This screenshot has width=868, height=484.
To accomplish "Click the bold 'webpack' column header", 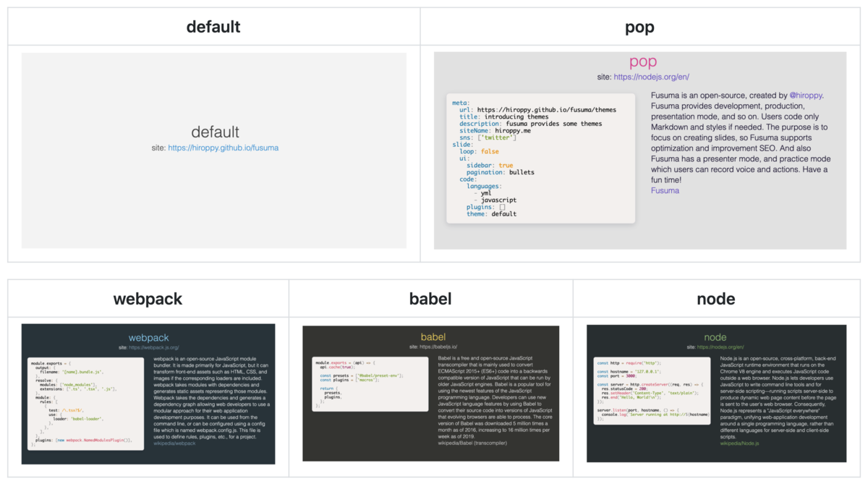I will click(x=148, y=299).
